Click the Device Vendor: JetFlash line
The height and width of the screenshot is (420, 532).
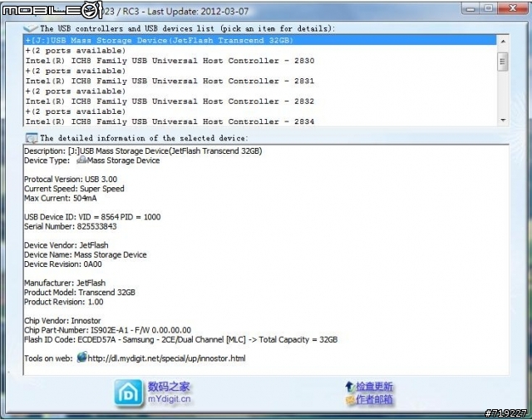66,245
